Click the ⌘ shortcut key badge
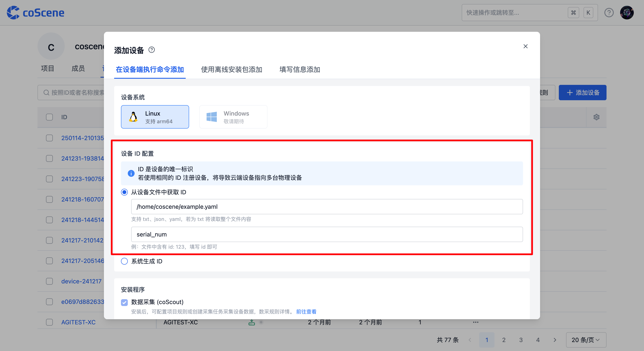Screen dimensions: 644x351 [574, 13]
